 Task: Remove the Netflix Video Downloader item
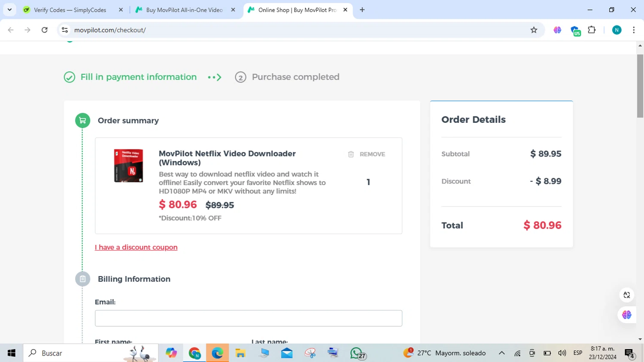(366, 154)
